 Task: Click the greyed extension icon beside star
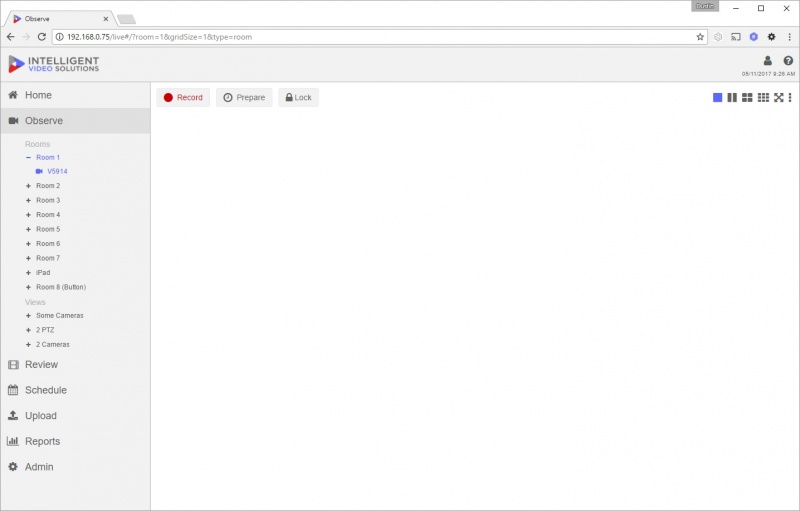point(718,37)
